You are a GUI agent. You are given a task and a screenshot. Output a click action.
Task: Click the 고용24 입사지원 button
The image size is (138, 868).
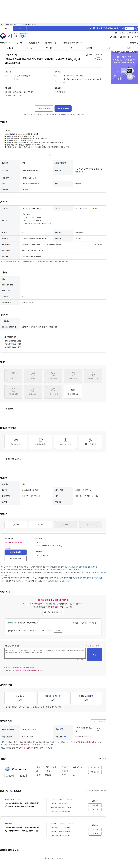pyautogui.click(x=63, y=108)
